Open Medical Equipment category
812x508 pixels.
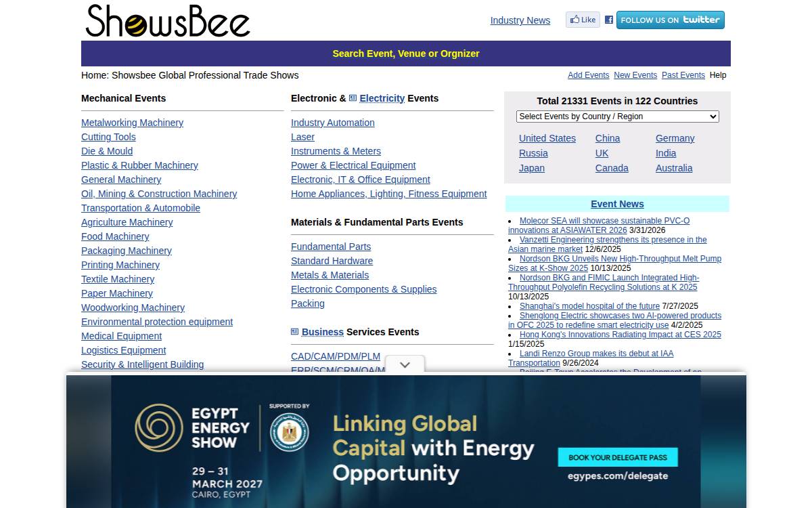[x=121, y=336]
